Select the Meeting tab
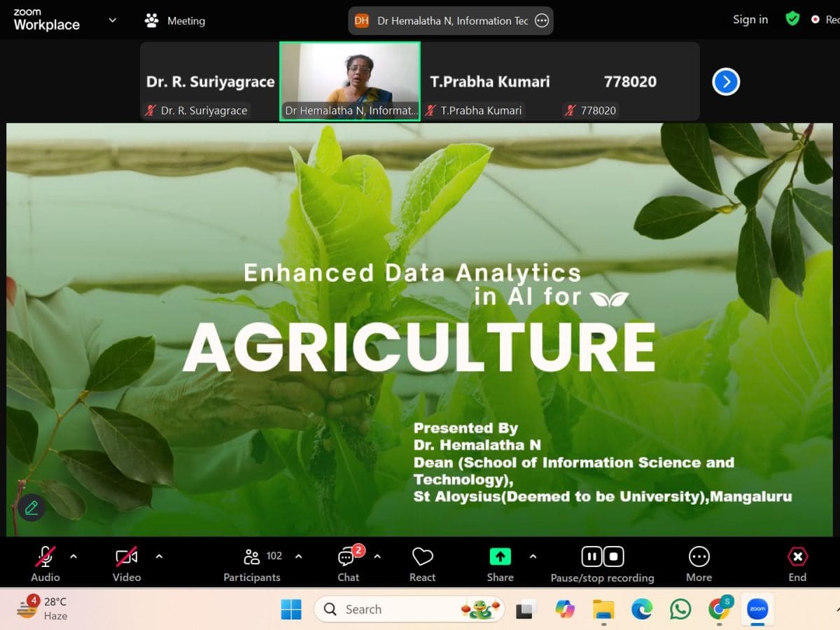Image resolution: width=840 pixels, height=630 pixels. point(175,20)
